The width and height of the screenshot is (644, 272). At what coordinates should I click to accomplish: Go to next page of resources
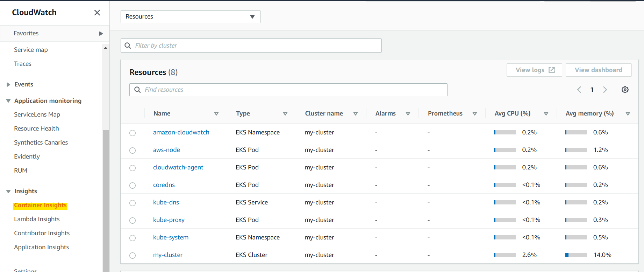tap(605, 90)
